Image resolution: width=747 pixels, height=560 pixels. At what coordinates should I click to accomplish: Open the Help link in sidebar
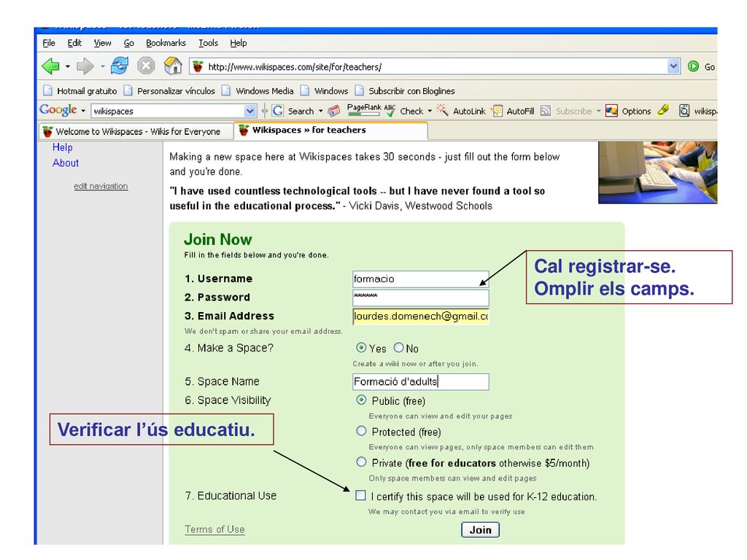(x=63, y=147)
